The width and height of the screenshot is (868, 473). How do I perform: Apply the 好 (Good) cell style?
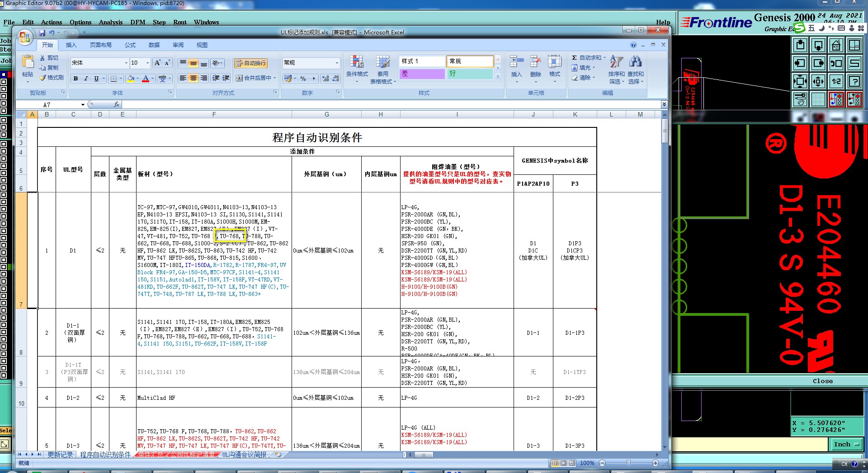click(470, 74)
